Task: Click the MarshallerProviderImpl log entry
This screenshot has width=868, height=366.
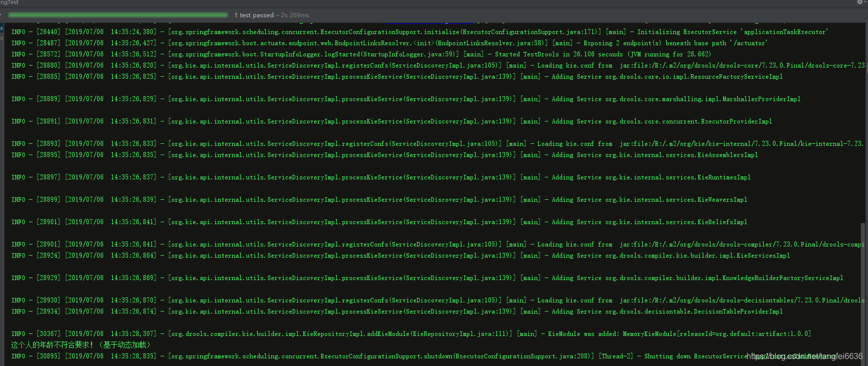Action: (x=406, y=99)
